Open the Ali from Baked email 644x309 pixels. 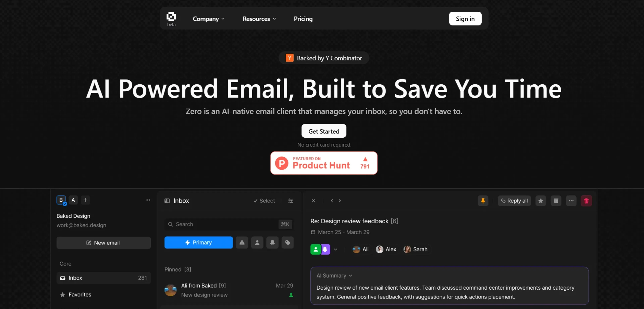pyautogui.click(x=228, y=290)
